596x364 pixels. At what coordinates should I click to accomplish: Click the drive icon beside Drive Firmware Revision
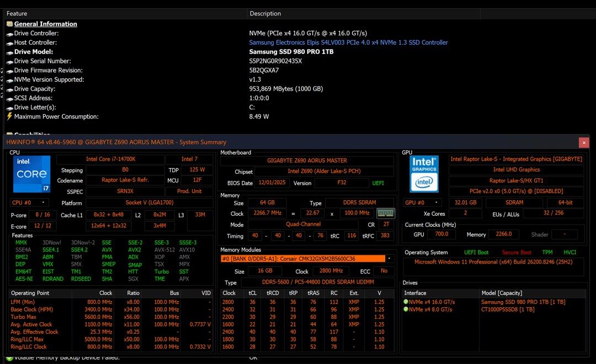pyautogui.click(x=10, y=71)
